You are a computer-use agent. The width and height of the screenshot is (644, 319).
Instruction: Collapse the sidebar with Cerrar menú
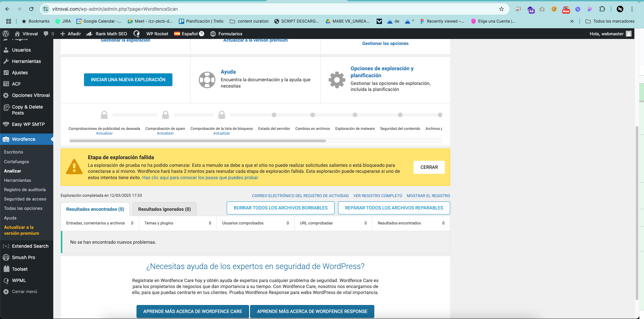click(20, 291)
